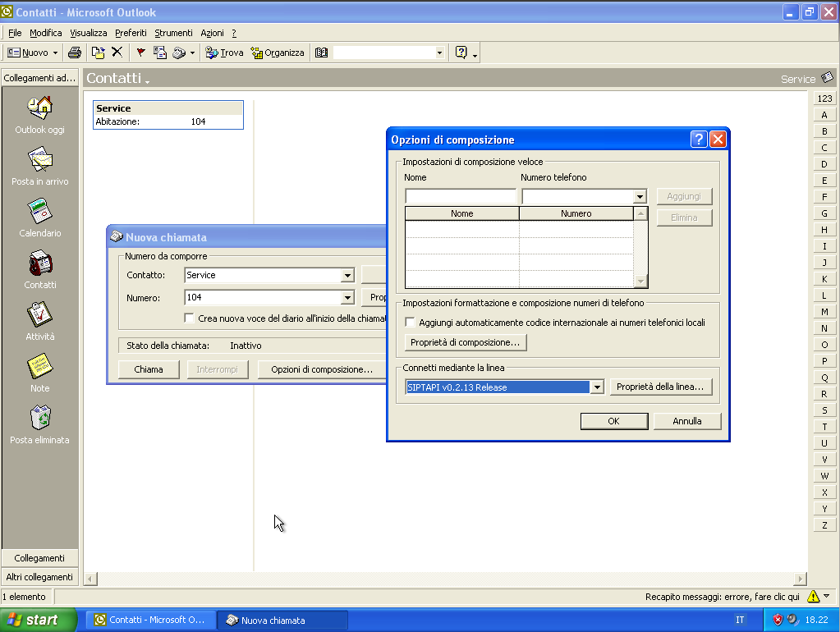Image resolution: width=840 pixels, height=632 pixels.
Task: Open the Calendario shortcut icon
Action: 39,211
